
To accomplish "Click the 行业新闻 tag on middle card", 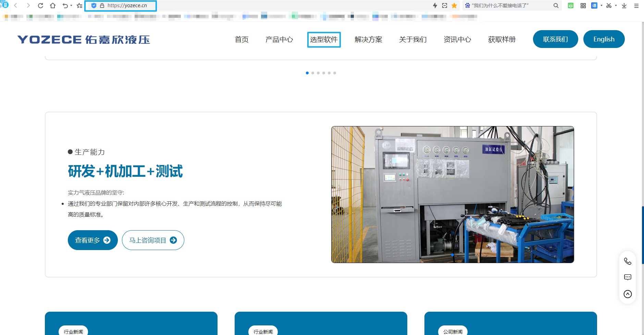I will click(x=263, y=331).
